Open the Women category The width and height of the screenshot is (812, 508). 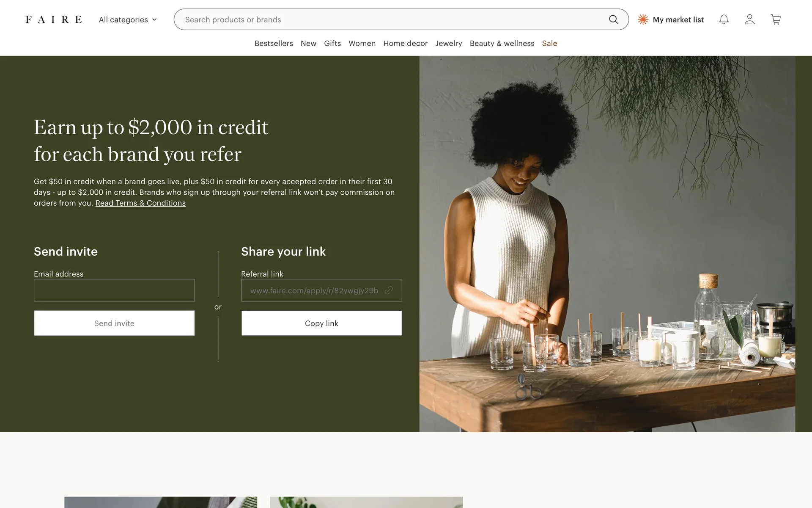[x=362, y=43]
